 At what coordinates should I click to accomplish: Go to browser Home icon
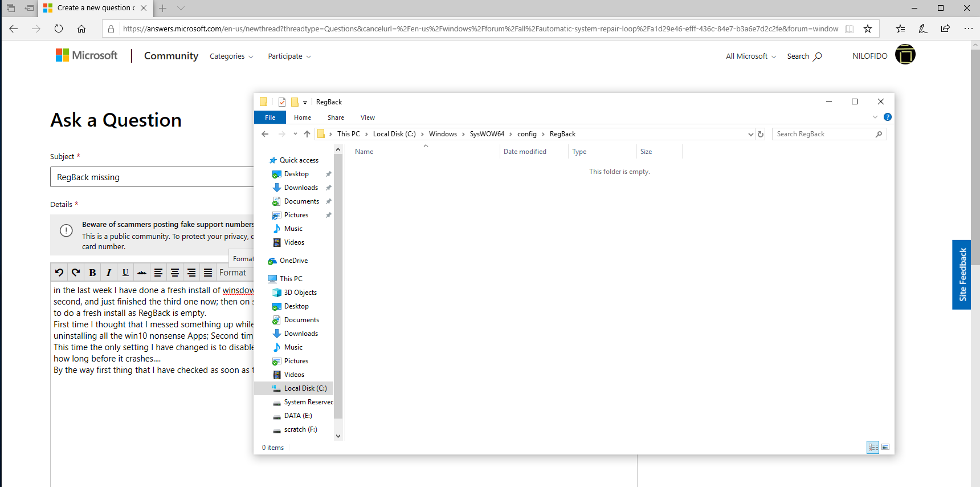(81, 29)
